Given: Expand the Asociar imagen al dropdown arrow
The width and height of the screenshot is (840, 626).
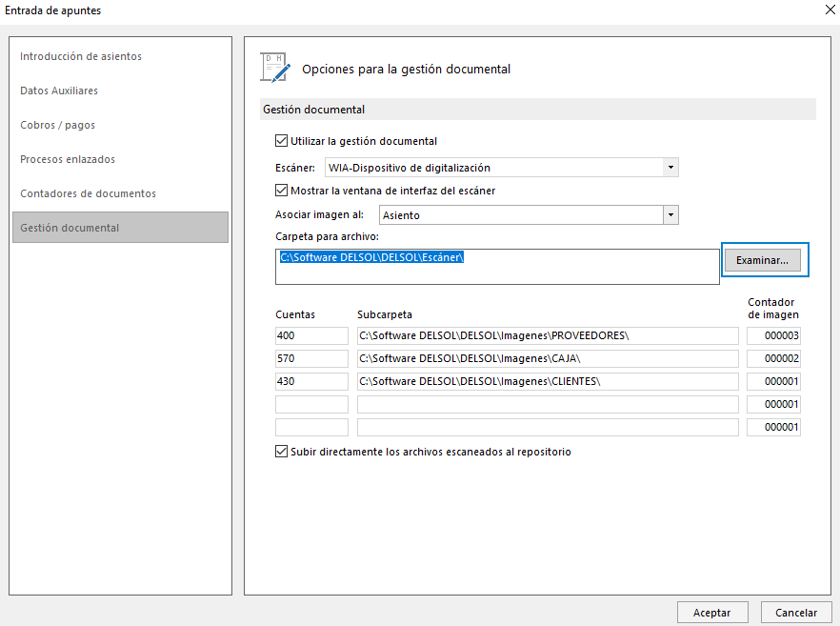Looking at the screenshot, I should click(670, 215).
